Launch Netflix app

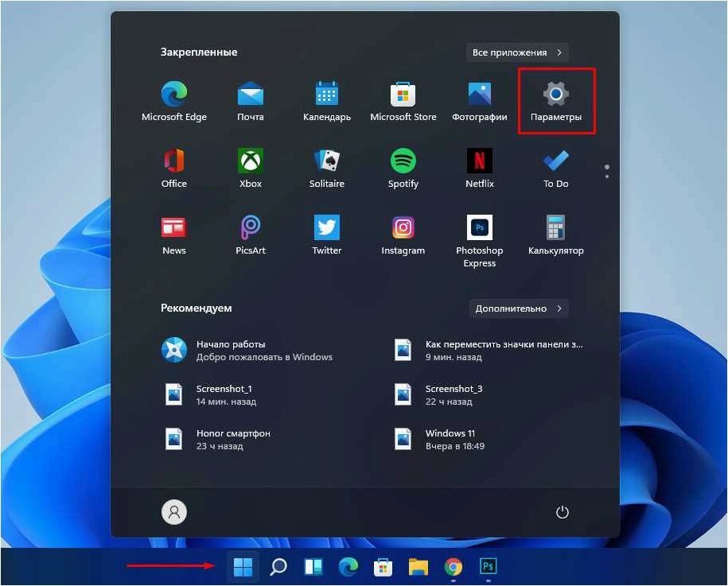click(480, 168)
